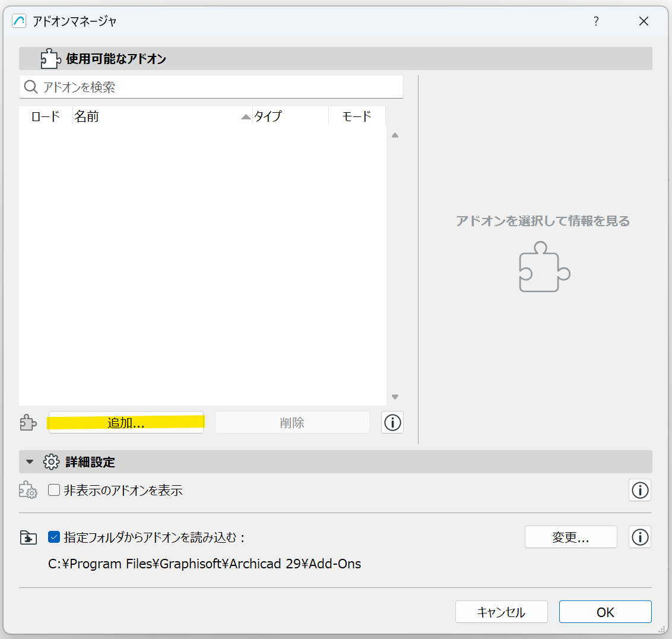Click the puzzle icon in 使用可能なアドオン header
The width and height of the screenshot is (672, 639).
50,59
